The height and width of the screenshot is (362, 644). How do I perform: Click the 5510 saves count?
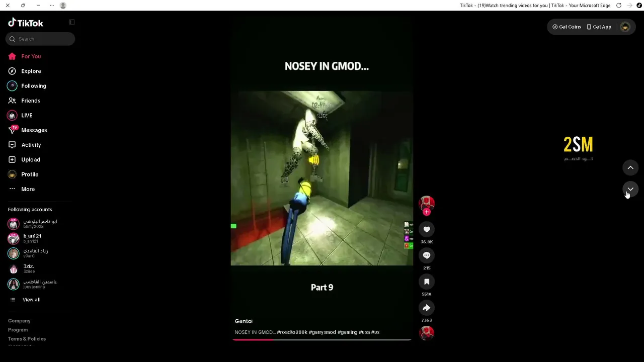tap(427, 294)
